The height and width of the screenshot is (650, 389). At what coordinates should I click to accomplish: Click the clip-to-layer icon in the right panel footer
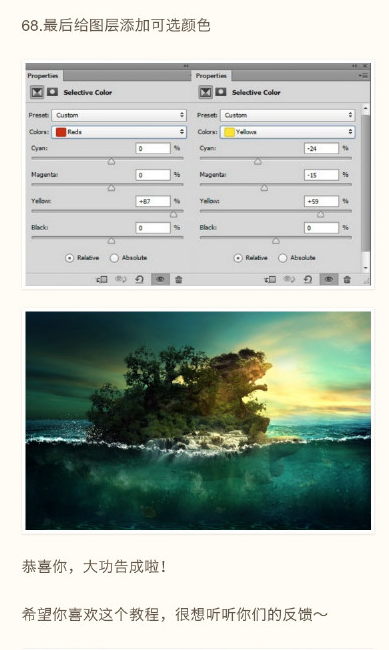[270, 279]
